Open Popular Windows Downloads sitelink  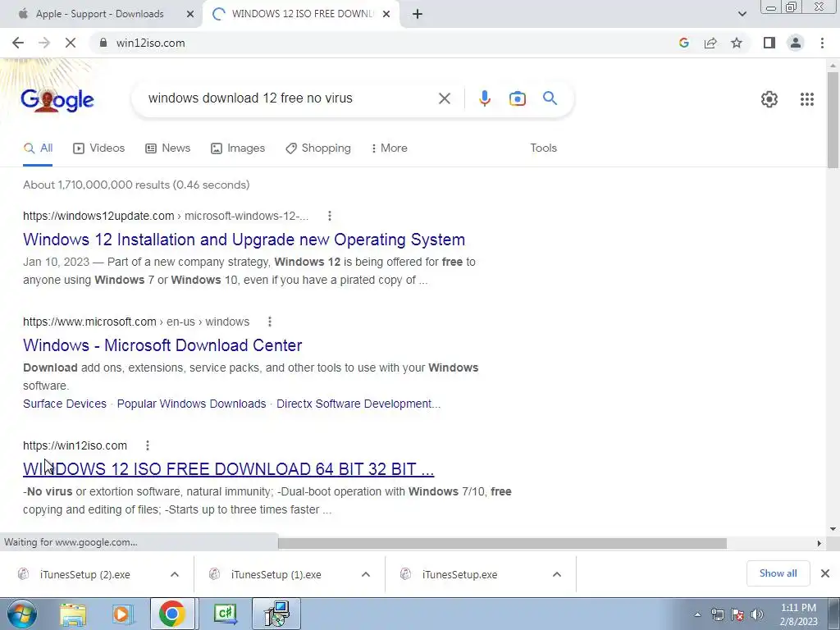(x=191, y=404)
